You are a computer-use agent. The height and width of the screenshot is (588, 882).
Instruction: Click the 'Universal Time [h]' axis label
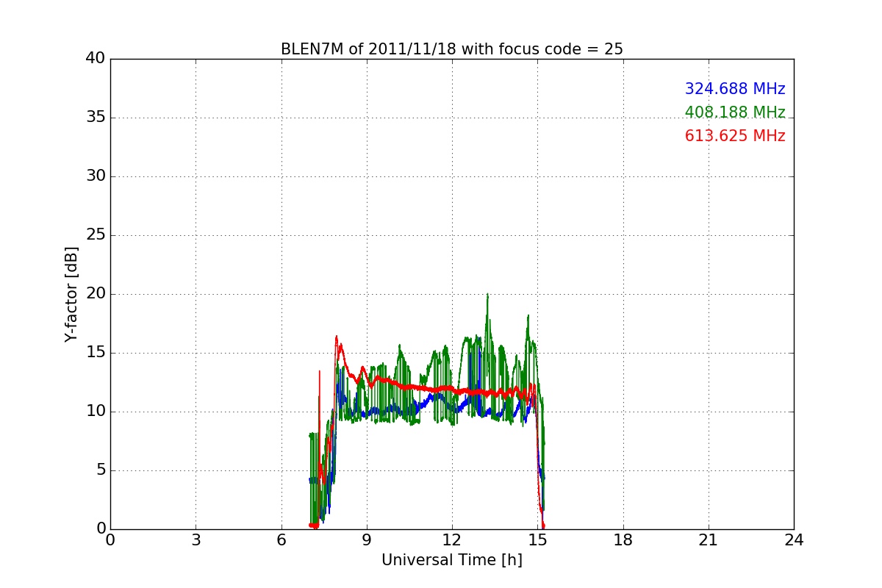pos(452,560)
